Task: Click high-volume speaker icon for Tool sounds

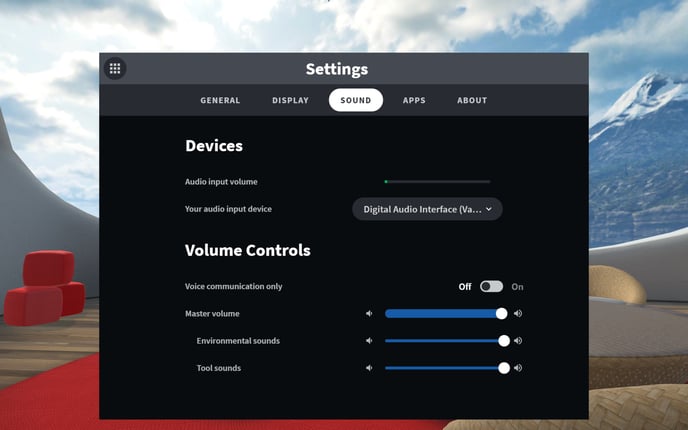Action: 518,368
